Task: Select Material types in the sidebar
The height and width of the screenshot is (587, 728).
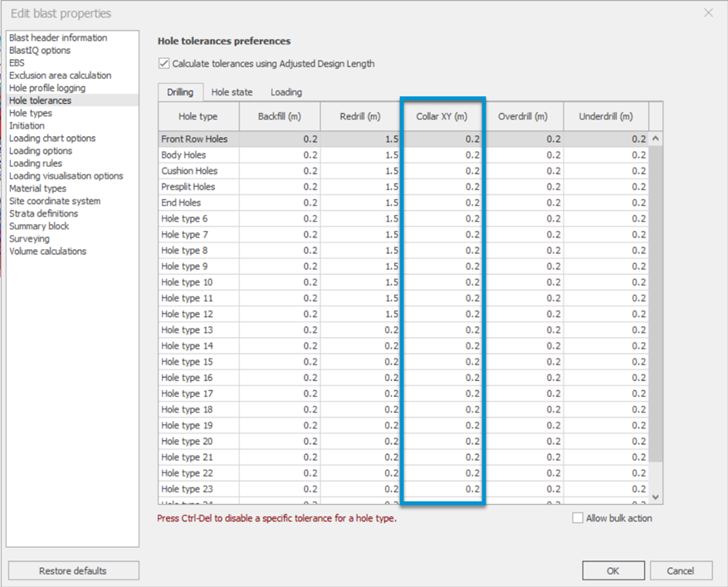Action: pyautogui.click(x=72, y=188)
